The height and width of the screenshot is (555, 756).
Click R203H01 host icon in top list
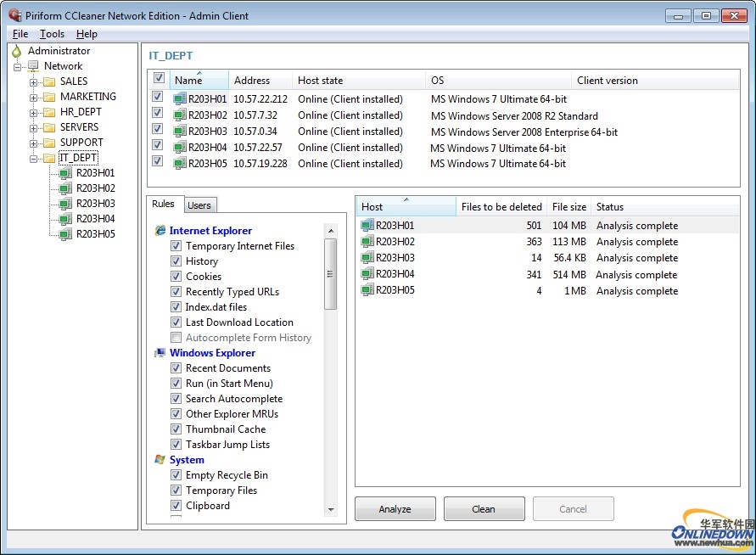pos(179,99)
